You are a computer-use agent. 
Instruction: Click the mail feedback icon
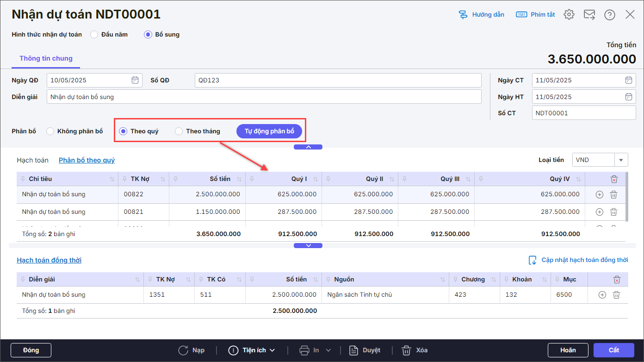[x=589, y=15]
